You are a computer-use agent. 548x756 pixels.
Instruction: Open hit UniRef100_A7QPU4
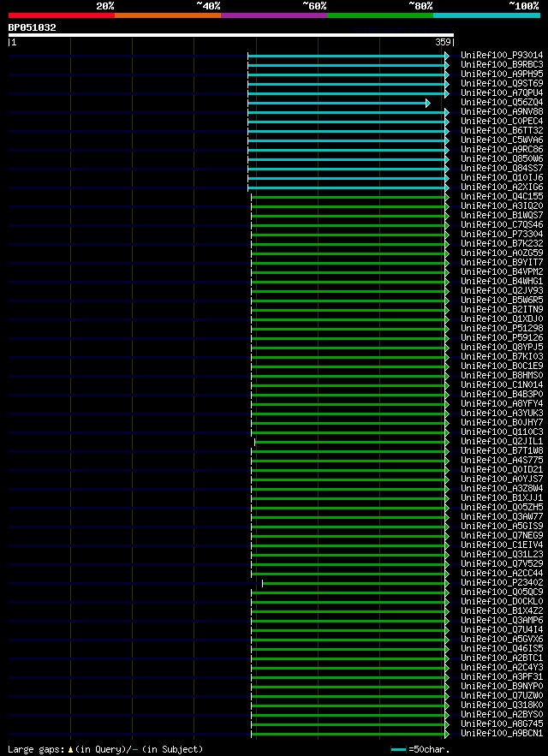(502, 93)
